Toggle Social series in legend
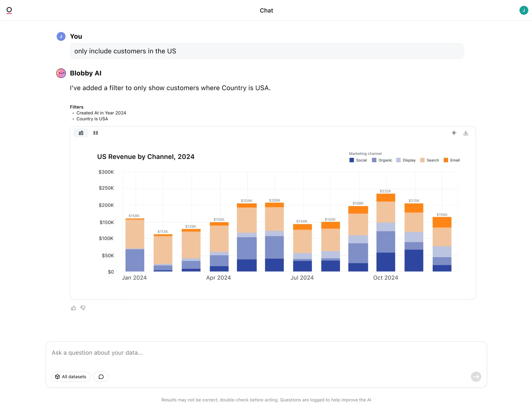This screenshot has height=408, width=532. tap(358, 160)
